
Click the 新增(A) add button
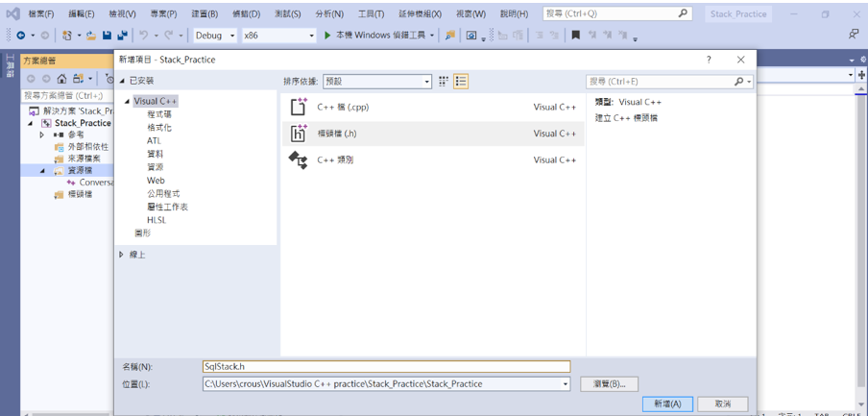click(667, 404)
